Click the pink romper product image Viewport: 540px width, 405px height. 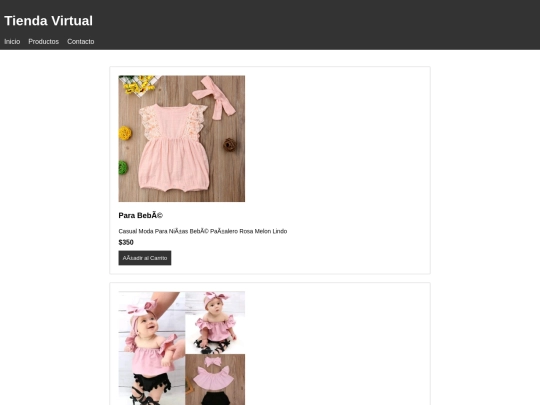(x=181, y=138)
